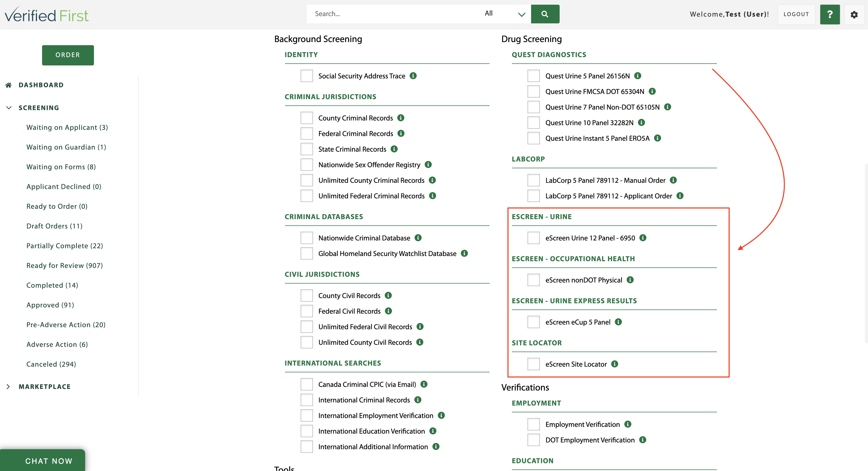Open Ready for Review (907)

(64, 266)
